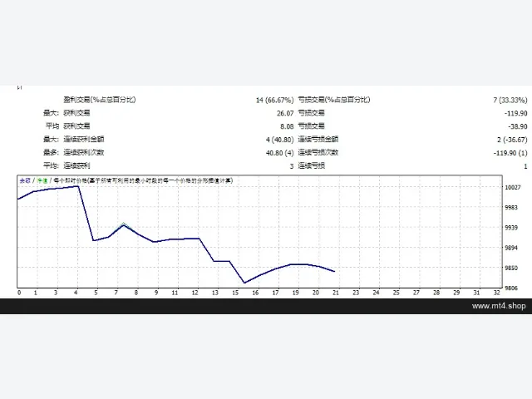532x399 pixels.
Task: Click the blue 余额 legend label
Action: 25,181
